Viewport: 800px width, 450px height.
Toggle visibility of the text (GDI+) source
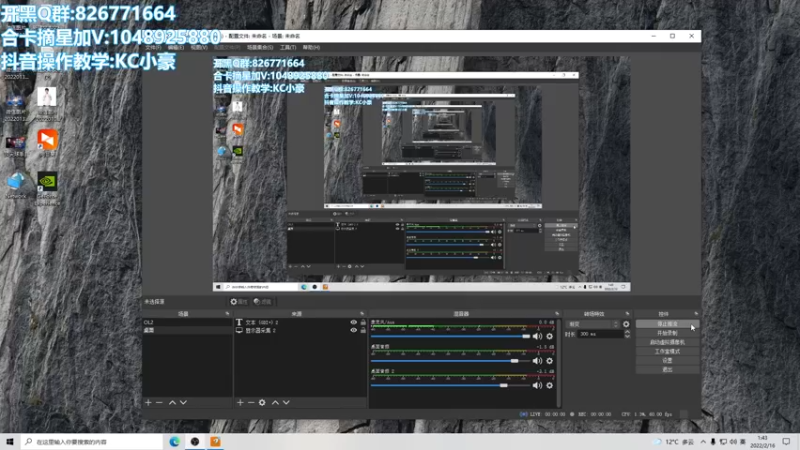(x=353, y=323)
